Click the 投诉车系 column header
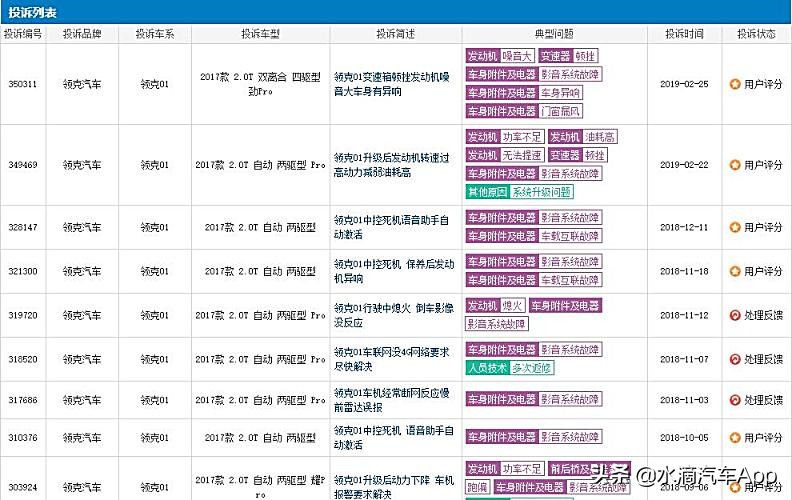 tap(155, 34)
